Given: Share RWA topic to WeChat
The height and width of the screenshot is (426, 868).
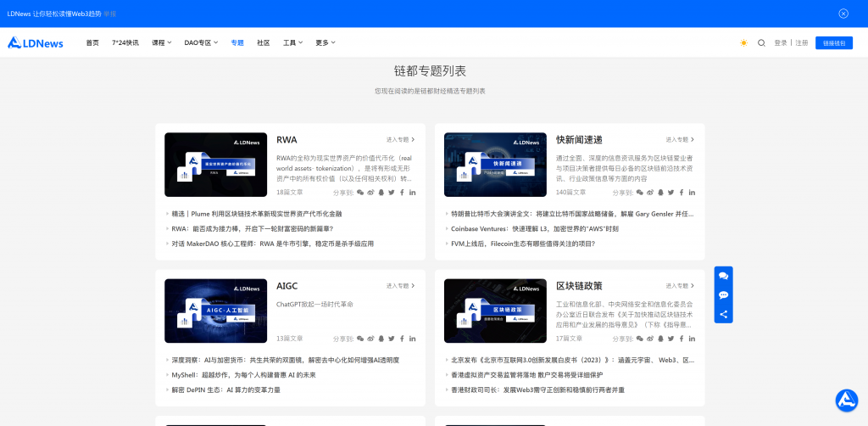Looking at the screenshot, I should click(360, 193).
